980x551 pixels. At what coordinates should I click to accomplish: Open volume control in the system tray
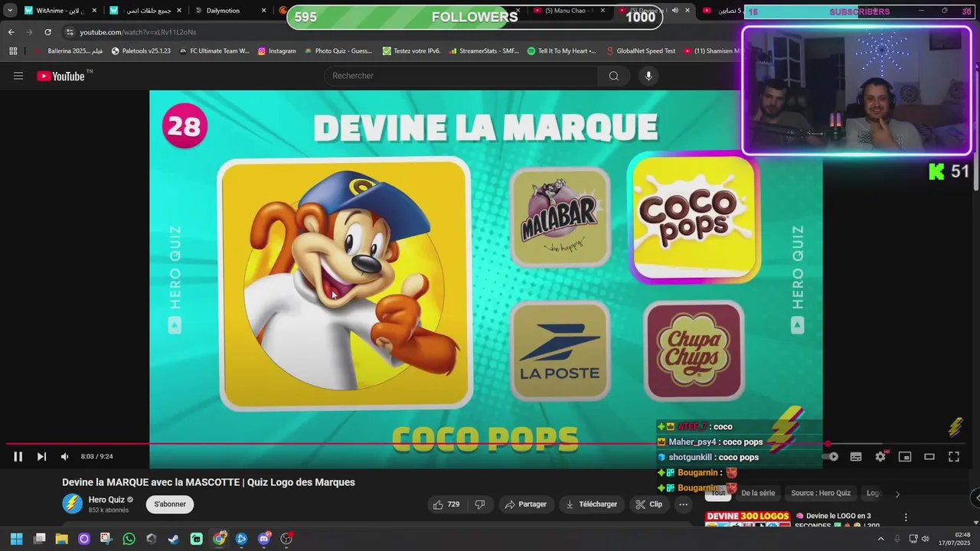click(x=925, y=539)
